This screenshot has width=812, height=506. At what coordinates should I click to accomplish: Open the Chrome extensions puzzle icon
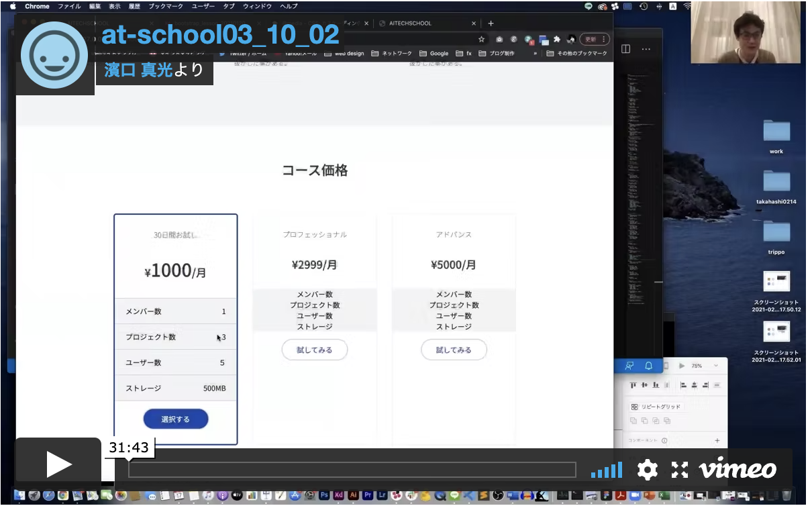coord(556,39)
